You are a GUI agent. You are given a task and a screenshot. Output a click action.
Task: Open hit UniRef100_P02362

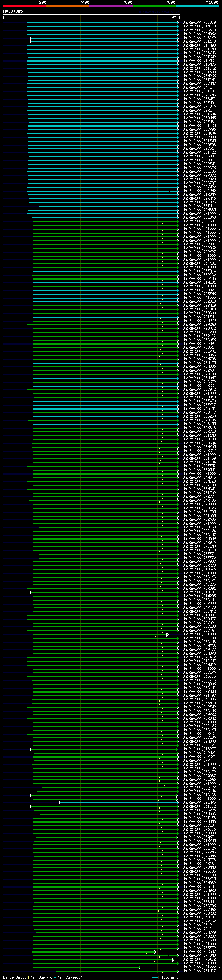tap(199, 248)
